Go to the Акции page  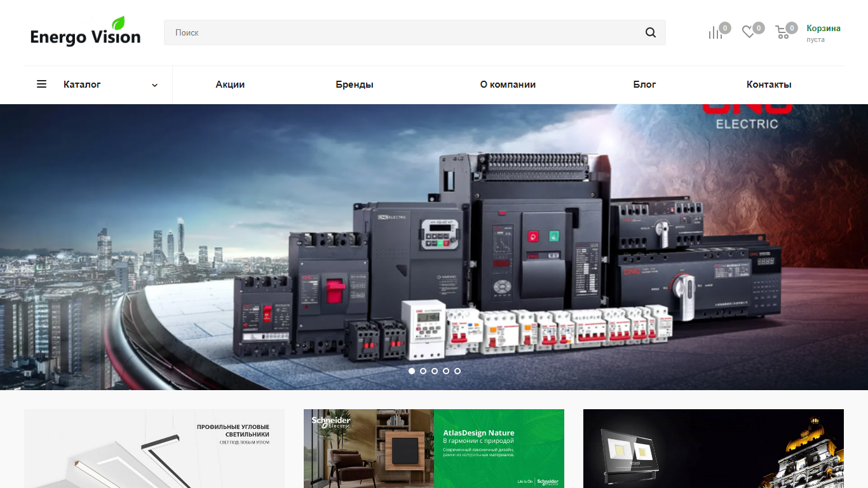pos(230,85)
